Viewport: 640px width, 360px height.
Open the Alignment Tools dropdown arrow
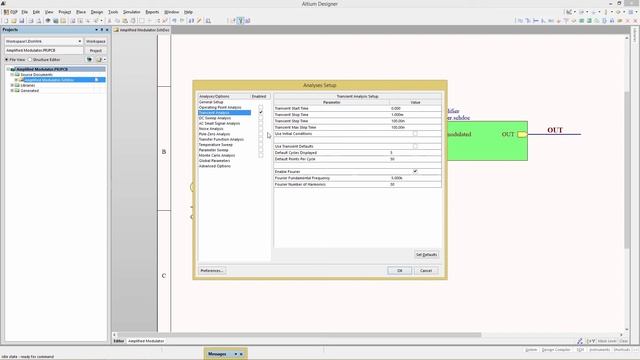coord(587,12)
